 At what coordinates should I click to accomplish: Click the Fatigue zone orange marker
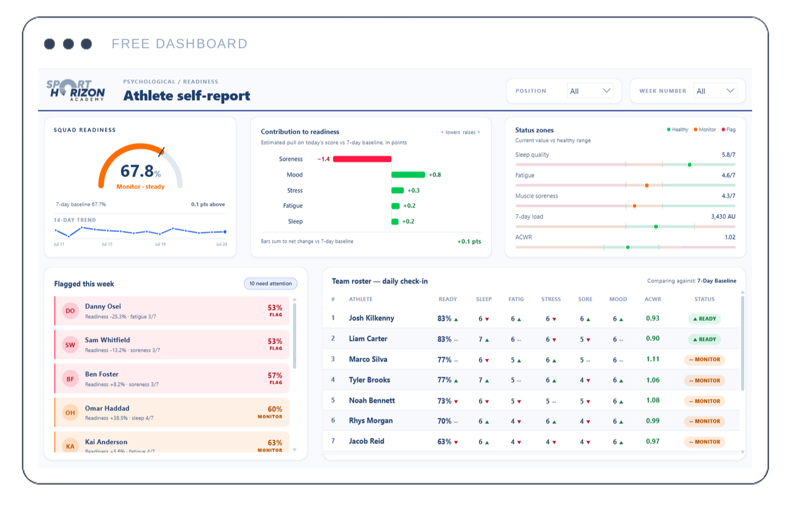click(x=647, y=185)
